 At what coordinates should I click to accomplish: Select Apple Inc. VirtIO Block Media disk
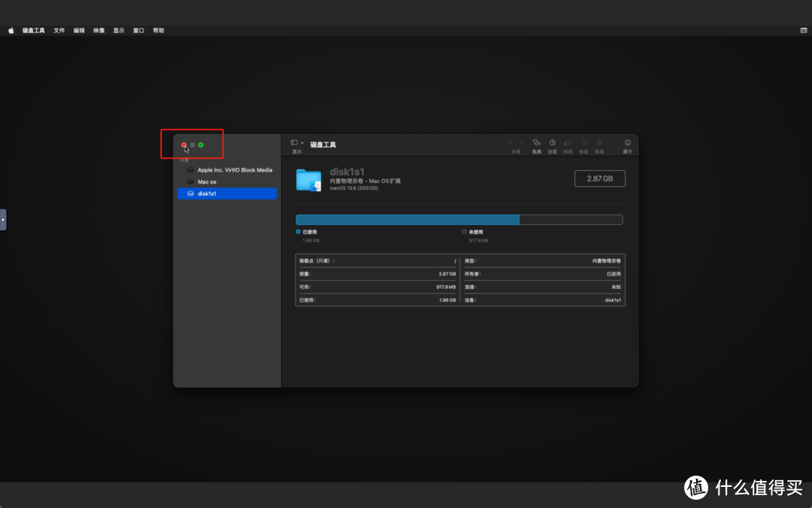[234, 170]
